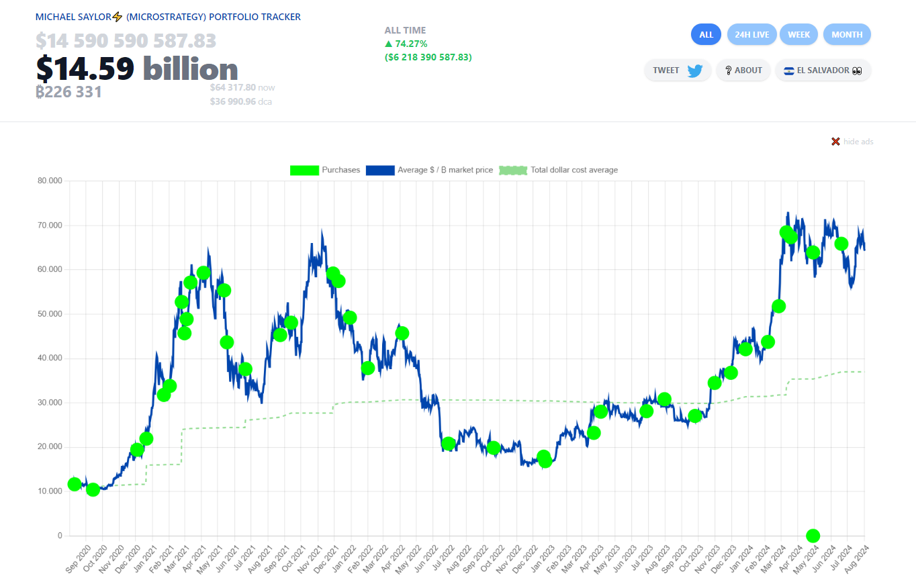Click the bright green Purchases legend swatch
Screen dimensions: 916x588
point(304,170)
